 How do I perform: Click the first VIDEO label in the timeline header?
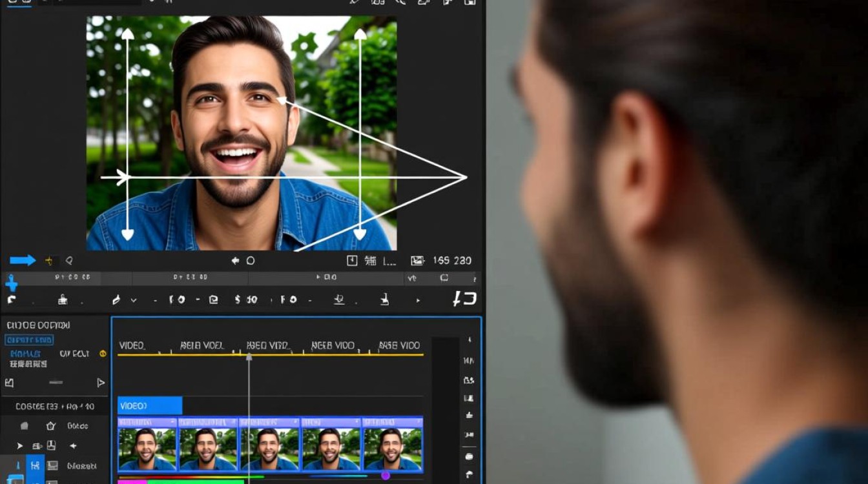tap(132, 345)
